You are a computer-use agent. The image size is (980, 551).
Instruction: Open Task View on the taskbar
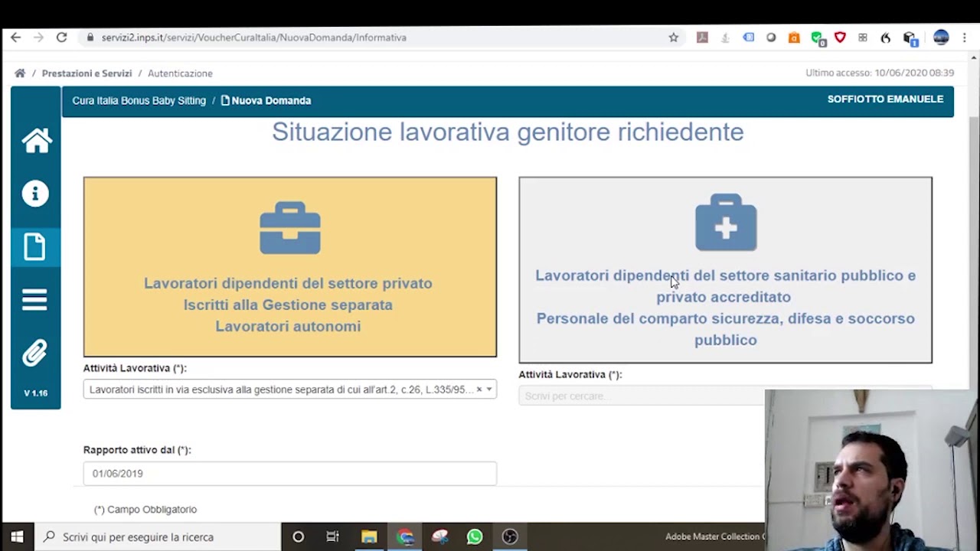[x=333, y=537]
